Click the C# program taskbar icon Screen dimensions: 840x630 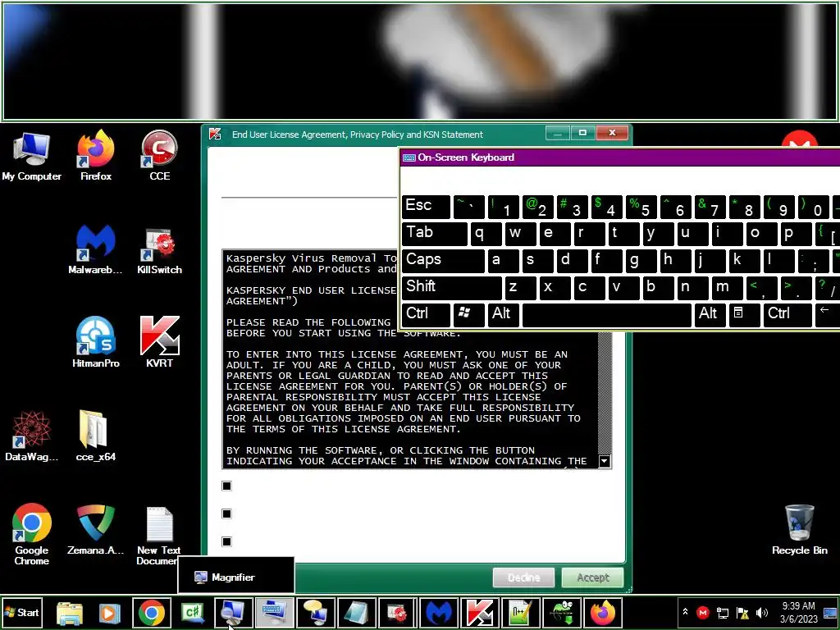click(x=192, y=613)
